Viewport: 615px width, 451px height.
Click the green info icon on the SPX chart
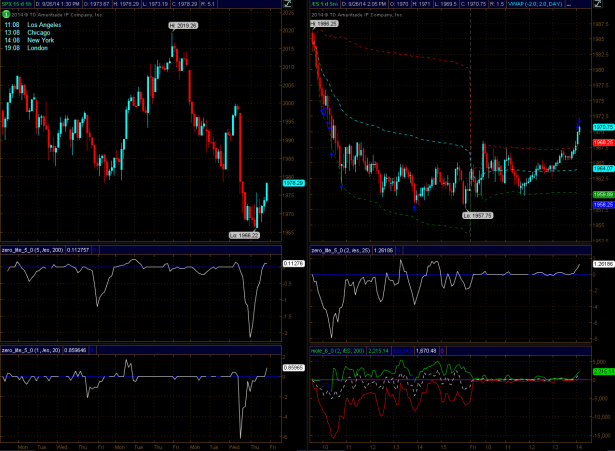[6, 15]
